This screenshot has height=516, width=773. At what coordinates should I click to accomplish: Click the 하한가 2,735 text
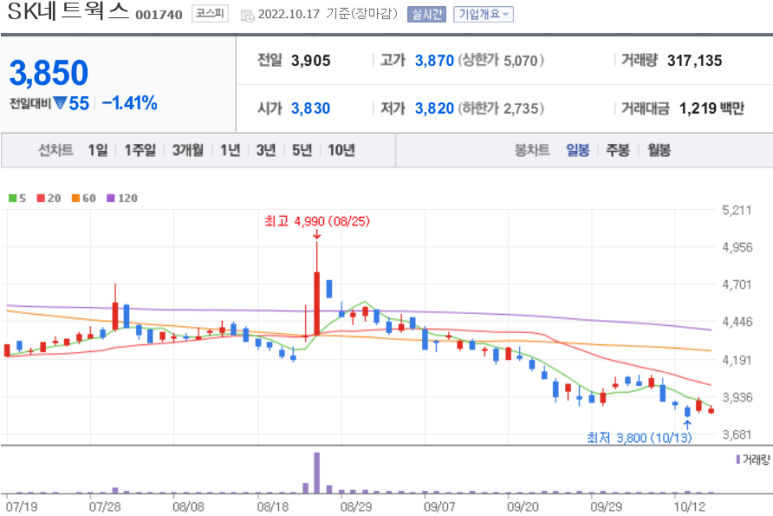tap(501, 108)
